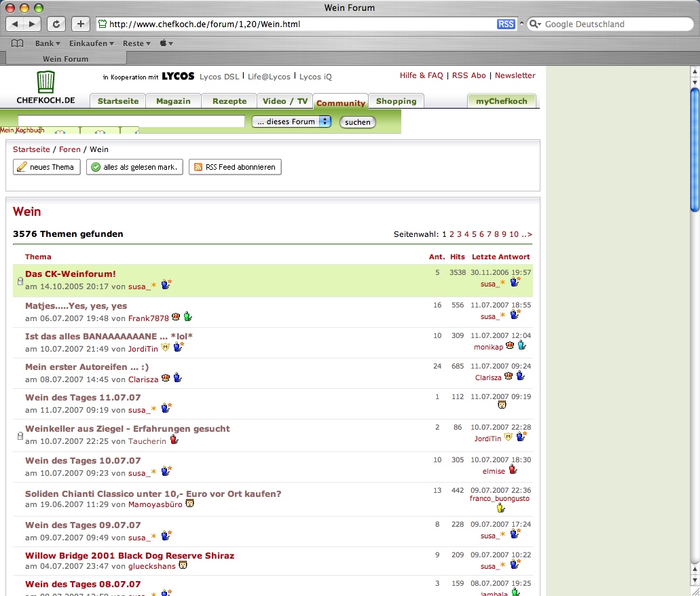Image resolution: width=700 pixels, height=596 pixels.
Task: Subscribe via 'RSS Feed abonnieren' button
Action: coord(235,167)
